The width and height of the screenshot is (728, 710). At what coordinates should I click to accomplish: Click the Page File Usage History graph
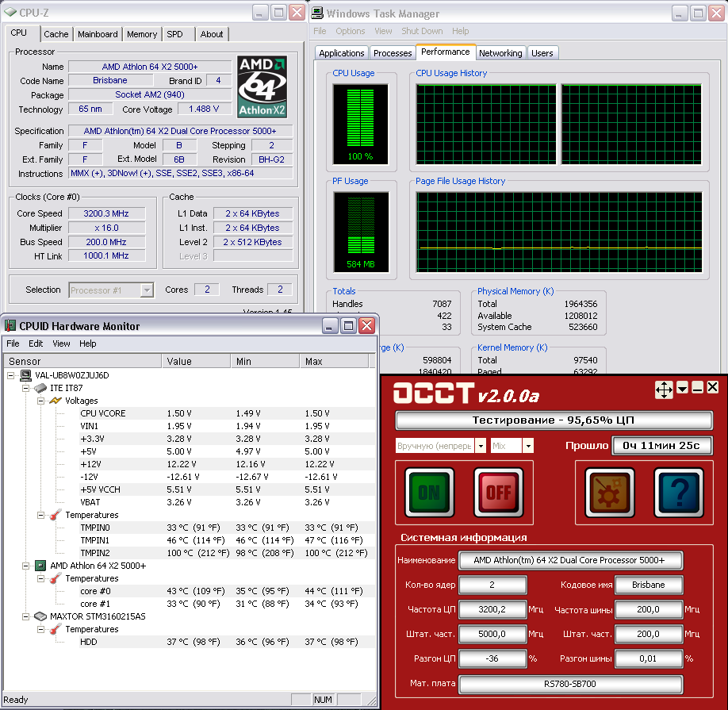pos(559,232)
